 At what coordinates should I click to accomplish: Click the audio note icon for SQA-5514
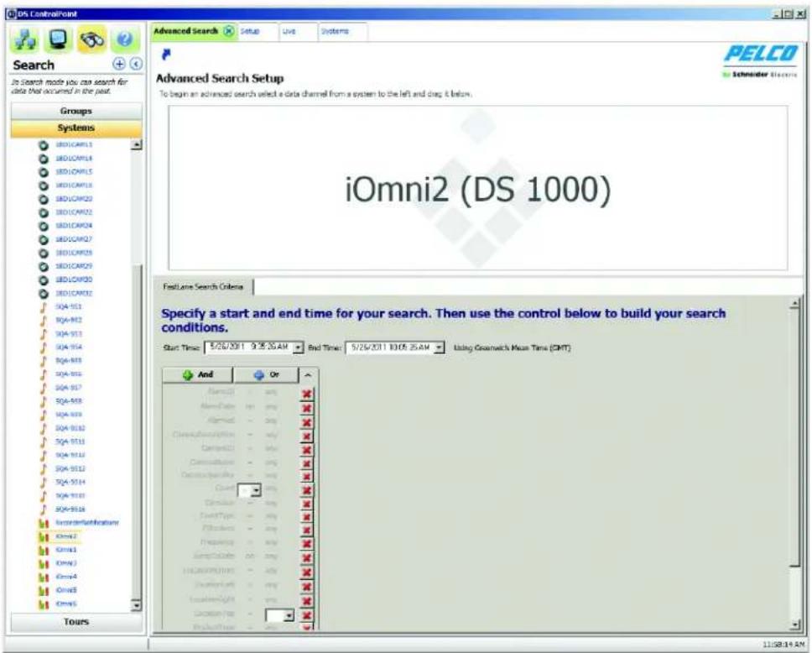44,482
